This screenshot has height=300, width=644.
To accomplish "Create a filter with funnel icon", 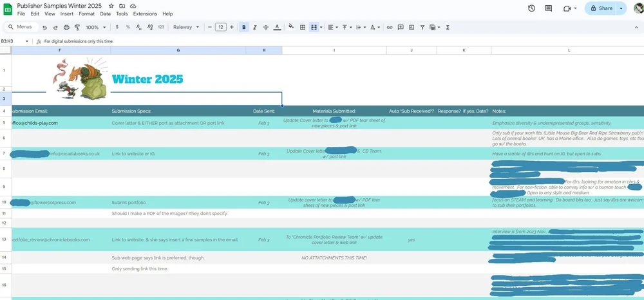I will (422, 27).
